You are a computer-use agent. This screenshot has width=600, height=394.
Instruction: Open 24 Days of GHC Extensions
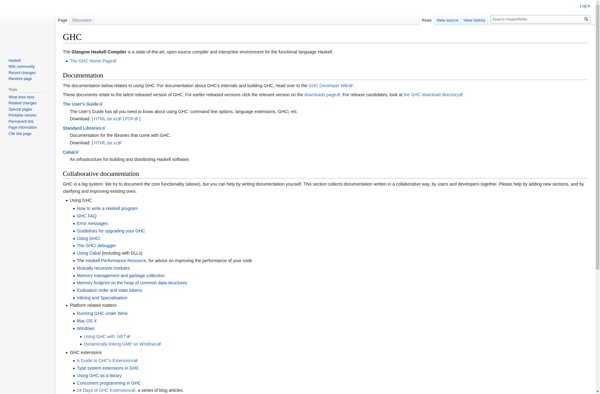[106, 391]
